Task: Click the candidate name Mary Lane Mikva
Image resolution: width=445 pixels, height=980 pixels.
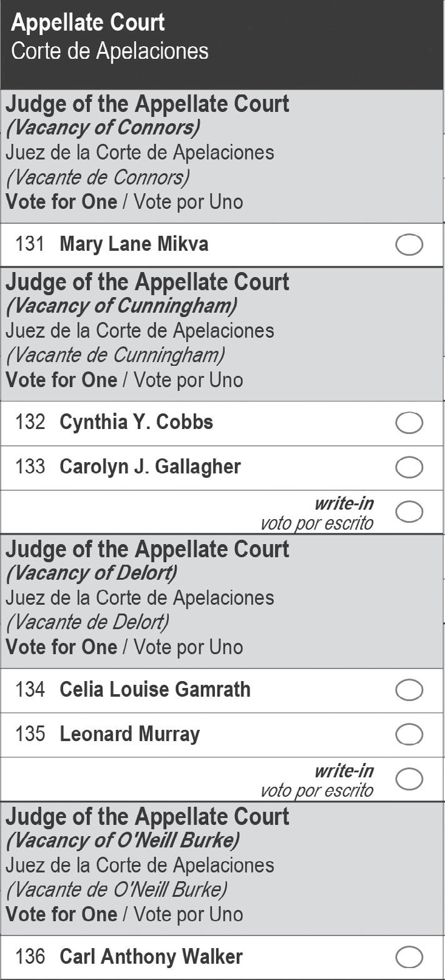Action: pos(134,245)
